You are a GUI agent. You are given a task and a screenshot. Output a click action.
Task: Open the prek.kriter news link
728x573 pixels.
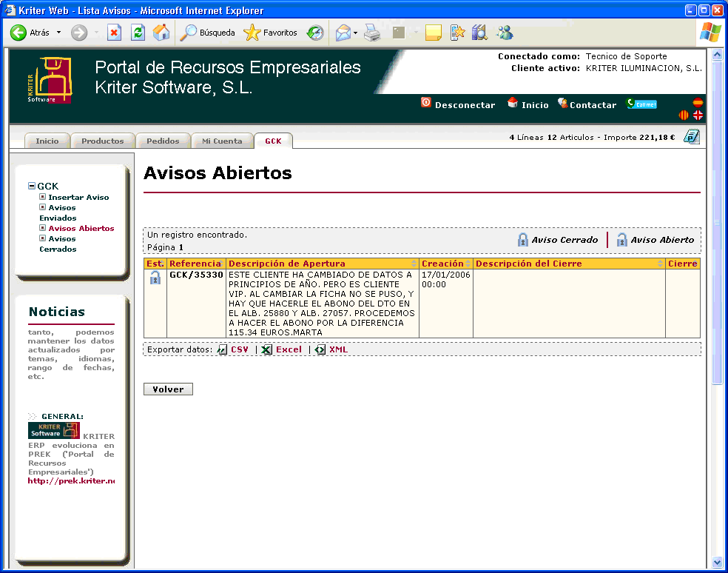pyautogui.click(x=72, y=480)
